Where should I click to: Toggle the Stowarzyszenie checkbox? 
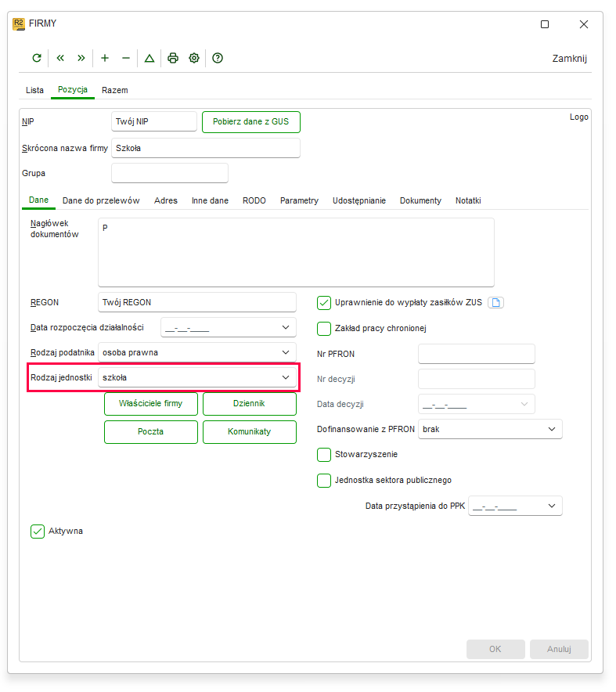point(324,455)
